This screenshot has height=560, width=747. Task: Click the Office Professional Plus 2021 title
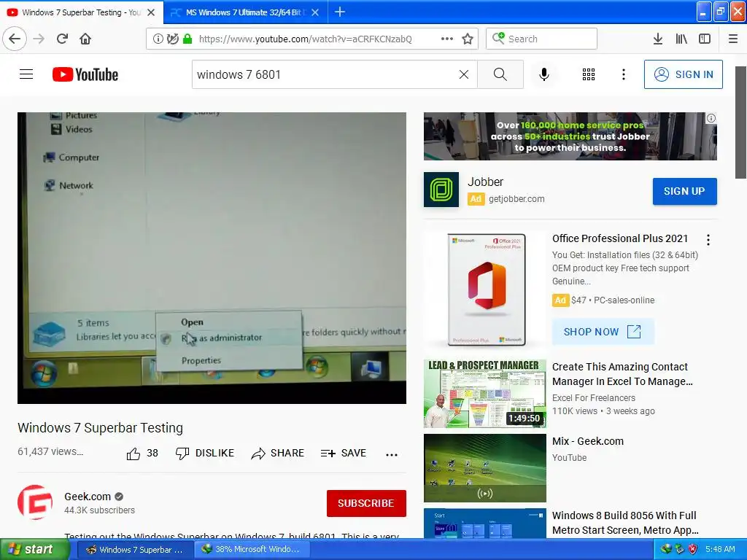620,238
